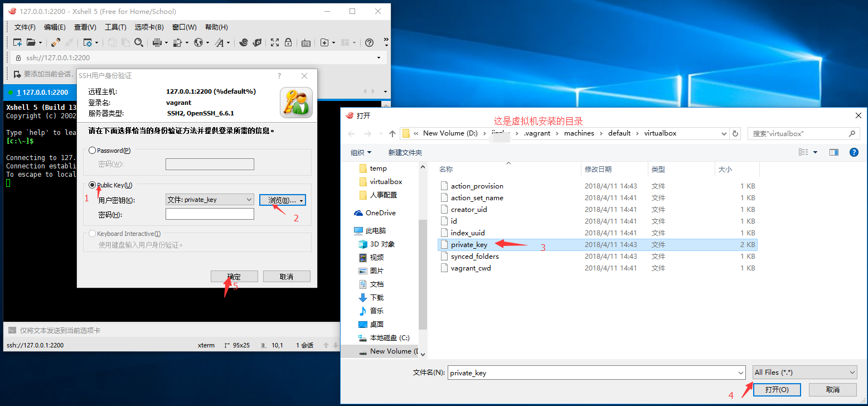Click 新建文件夹 button in Open dialog
The width and height of the screenshot is (868, 406).
405,152
